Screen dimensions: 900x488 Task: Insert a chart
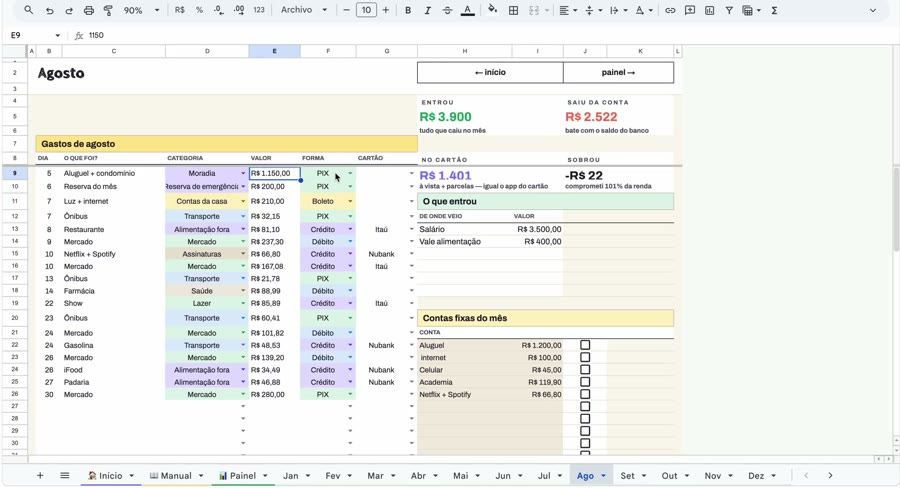(709, 10)
